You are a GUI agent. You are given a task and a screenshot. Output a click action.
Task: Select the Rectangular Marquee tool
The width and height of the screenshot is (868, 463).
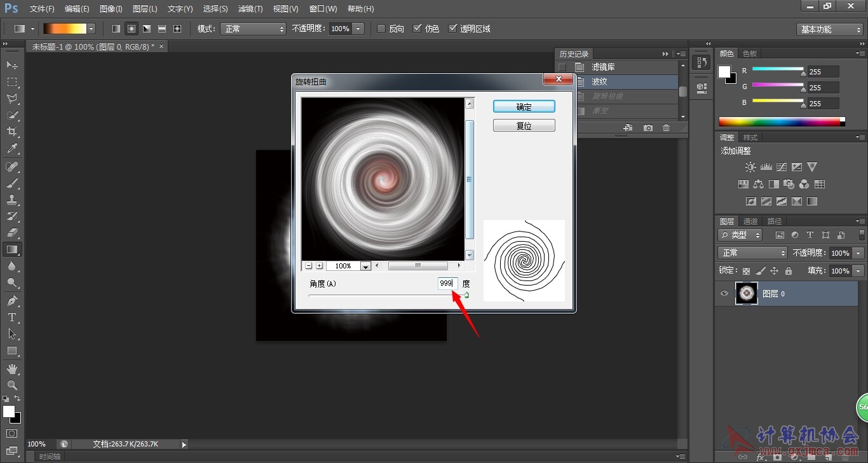[x=12, y=82]
